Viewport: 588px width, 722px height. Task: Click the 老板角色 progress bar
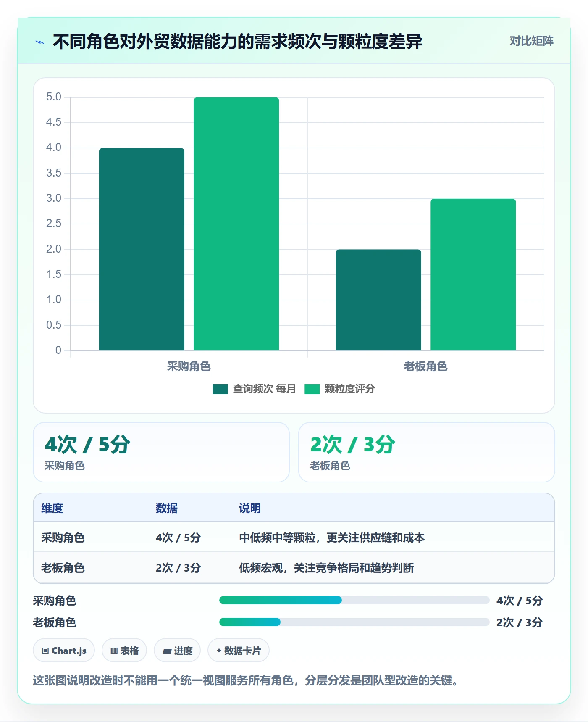(354, 622)
